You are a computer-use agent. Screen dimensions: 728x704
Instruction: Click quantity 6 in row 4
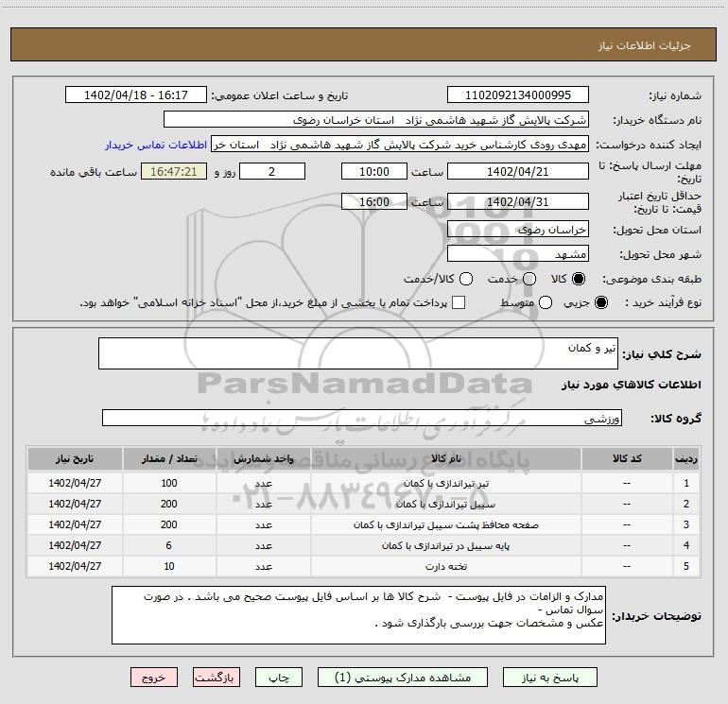(x=169, y=546)
